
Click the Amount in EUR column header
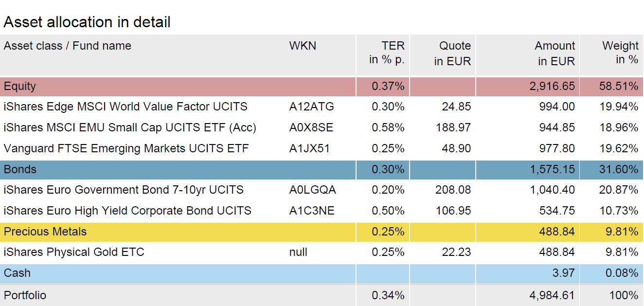(x=555, y=54)
